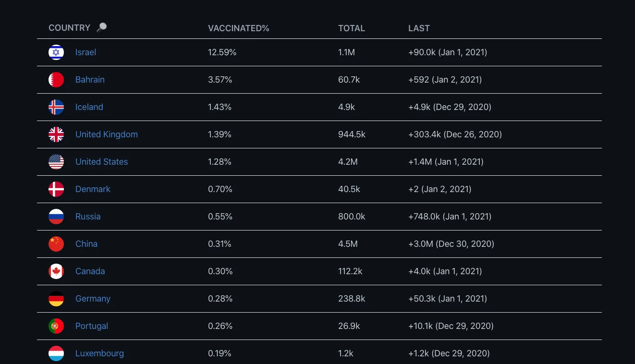This screenshot has height=364, width=635.
Task: Click the Iceland flag icon
Action: point(56,107)
